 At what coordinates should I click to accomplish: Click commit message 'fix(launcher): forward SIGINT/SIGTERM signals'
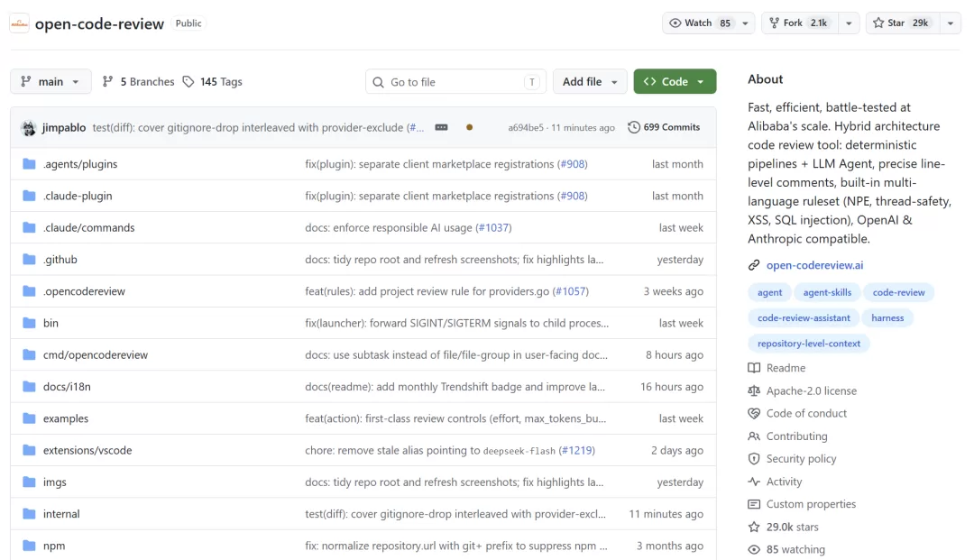coord(456,323)
